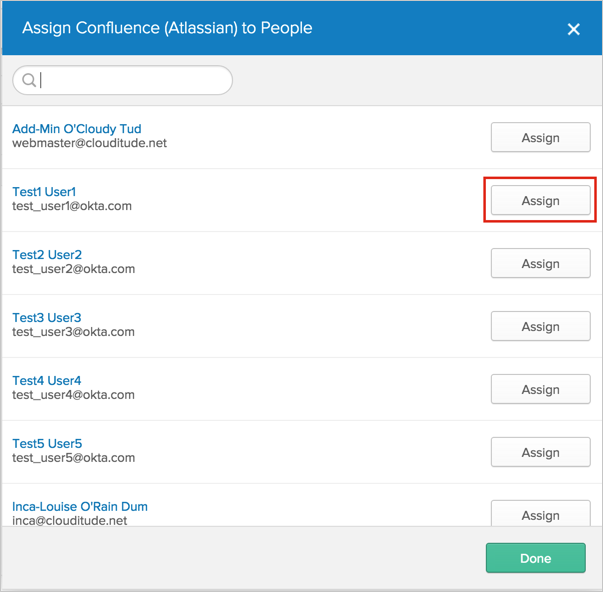Close the Assign Confluence dialog
The width and height of the screenshot is (603, 592).
574,29
